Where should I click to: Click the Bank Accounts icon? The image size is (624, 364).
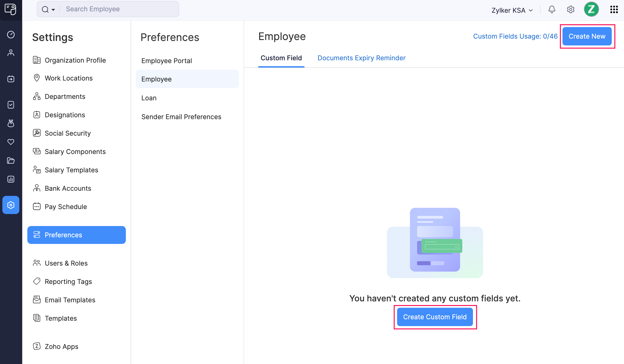[x=37, y=188]
